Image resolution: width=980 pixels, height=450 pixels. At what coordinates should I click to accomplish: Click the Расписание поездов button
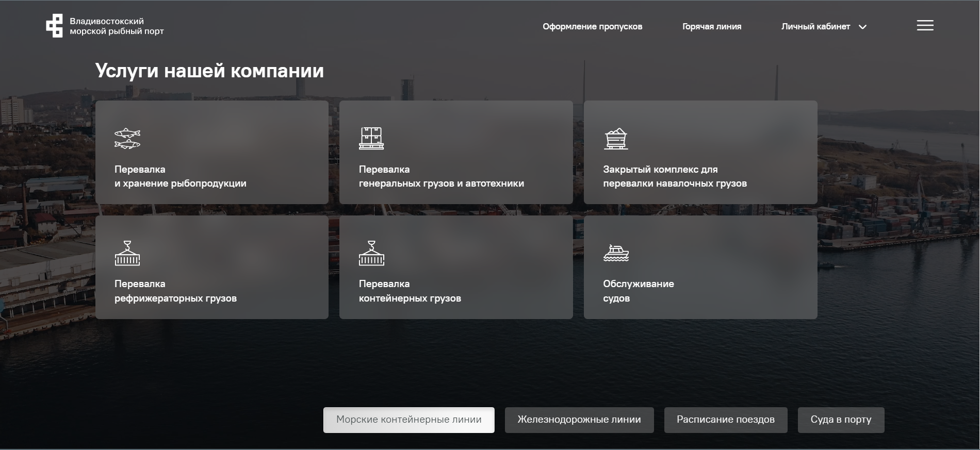point(726,420)
